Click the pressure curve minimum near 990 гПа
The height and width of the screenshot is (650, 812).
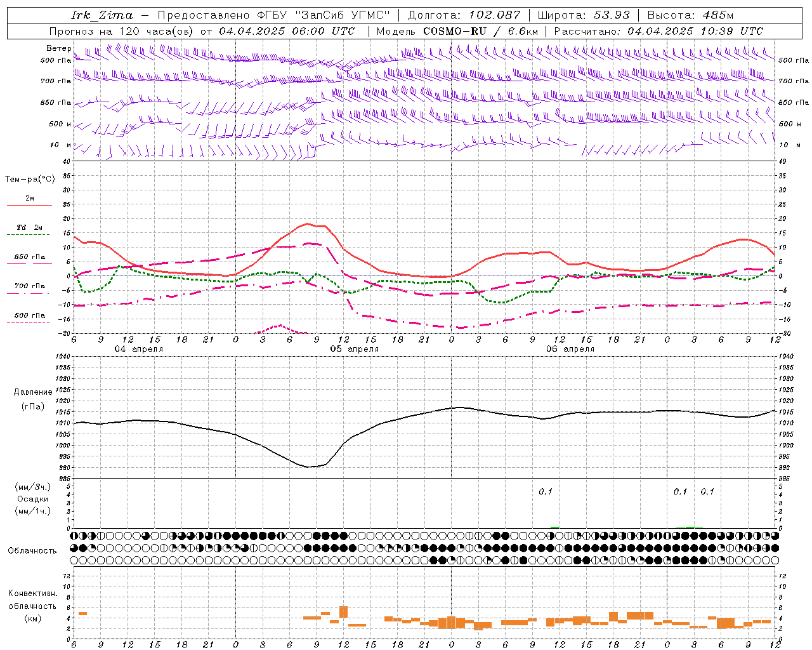(309, 467)
